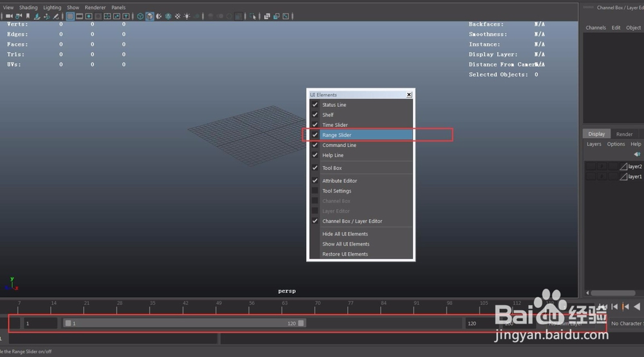Screen dimensions: 644x357
Task: Uncheck the Status Line checkbox
Action: click(315, 105)
